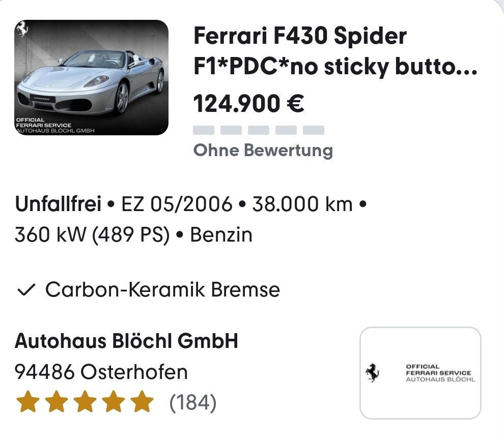
Task: Click the third gold dealer rating star
Action: tap(85, 402)
